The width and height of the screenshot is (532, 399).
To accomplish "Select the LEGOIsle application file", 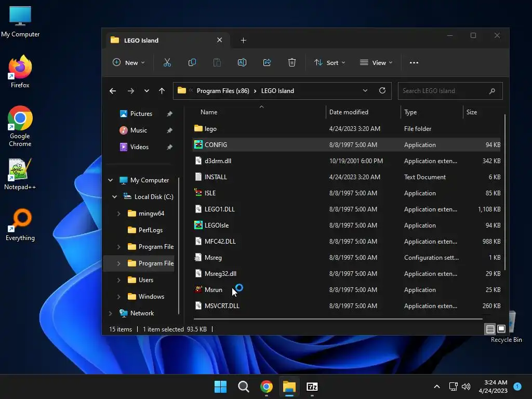I will coord(347,225).
